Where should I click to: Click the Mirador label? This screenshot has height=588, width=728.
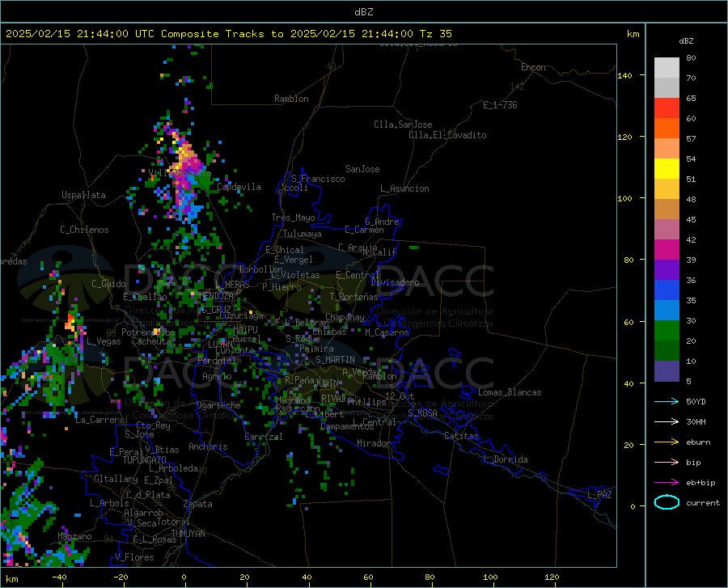click(374, 443)
